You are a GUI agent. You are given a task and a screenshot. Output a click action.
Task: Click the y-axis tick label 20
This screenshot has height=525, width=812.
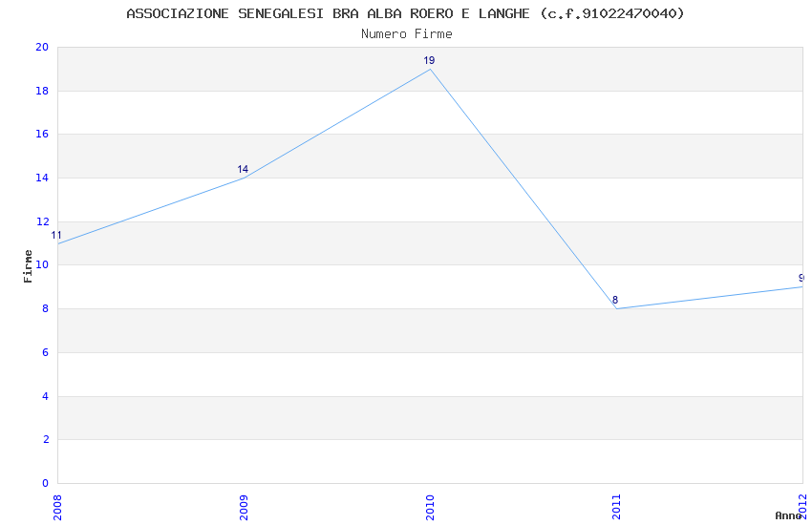[42, 47]
